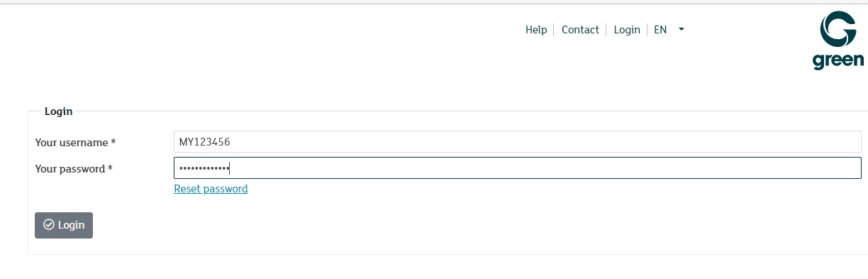Click the checkmark circle icon in Login button

[49, 225]
